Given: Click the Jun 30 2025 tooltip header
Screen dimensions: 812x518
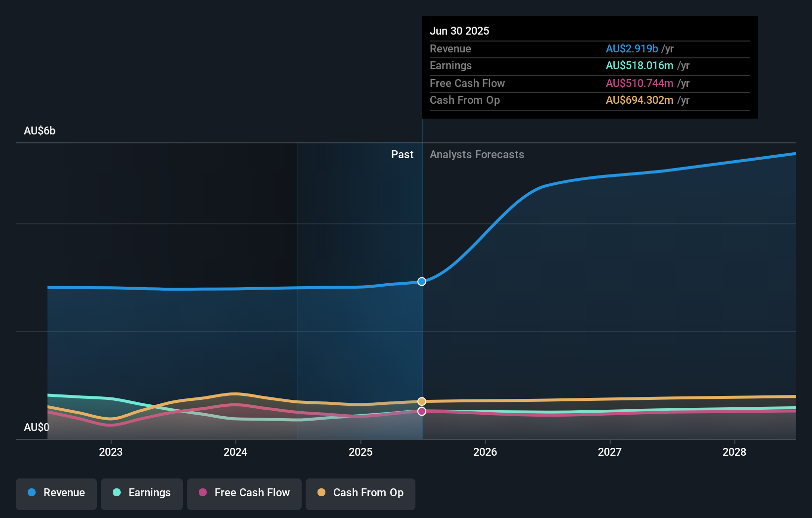Looking at the screenshot, I should tap(459, 31).
